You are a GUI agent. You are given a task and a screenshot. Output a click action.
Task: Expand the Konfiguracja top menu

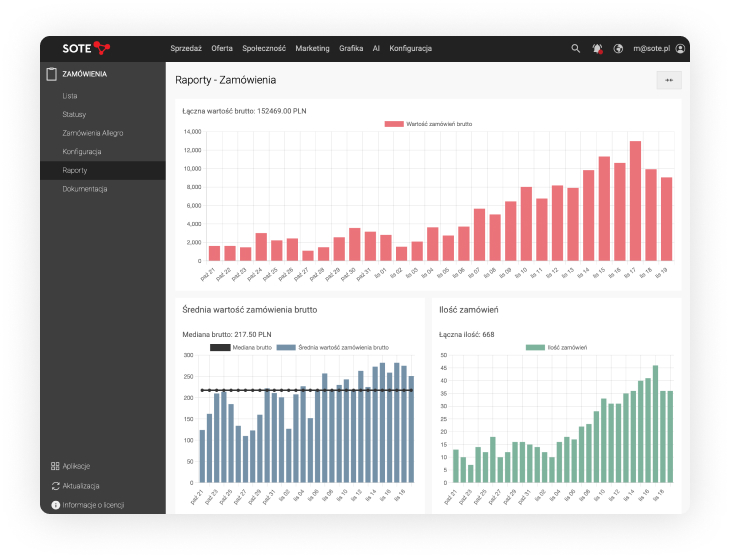tap(410, 48)
